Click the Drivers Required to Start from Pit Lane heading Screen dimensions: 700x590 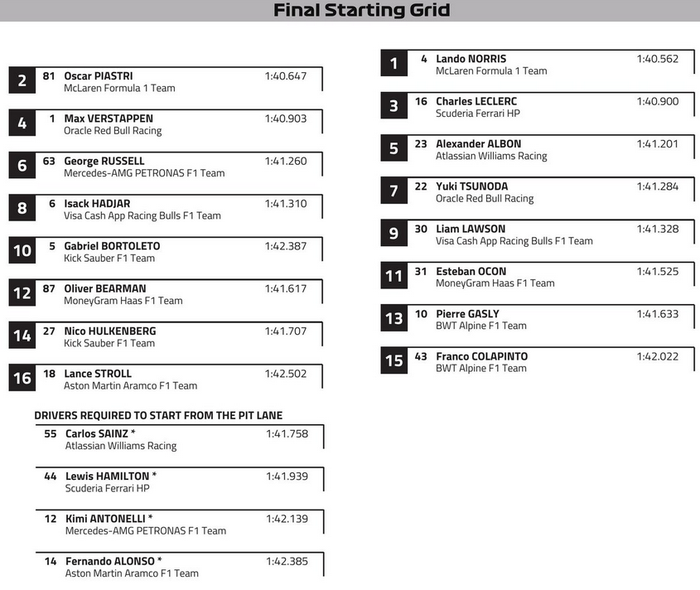(x=158, y=415)
